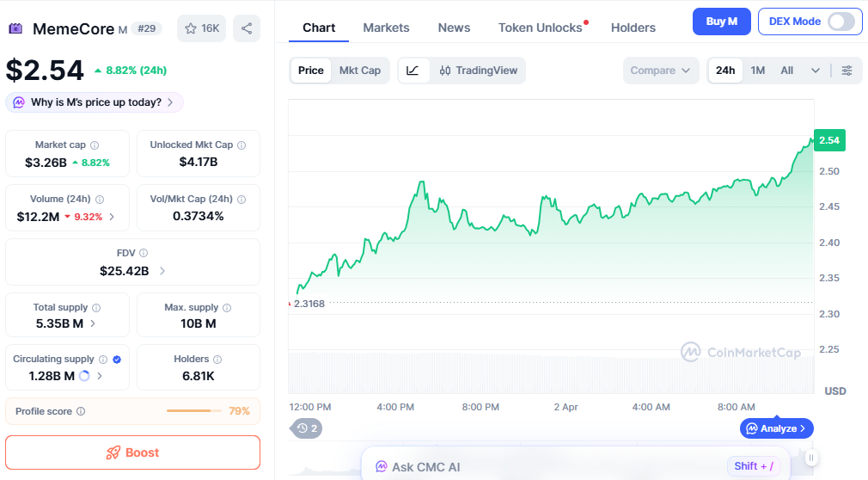
Task: Click the Total supply info icon
Action: (x=96, y=308)
